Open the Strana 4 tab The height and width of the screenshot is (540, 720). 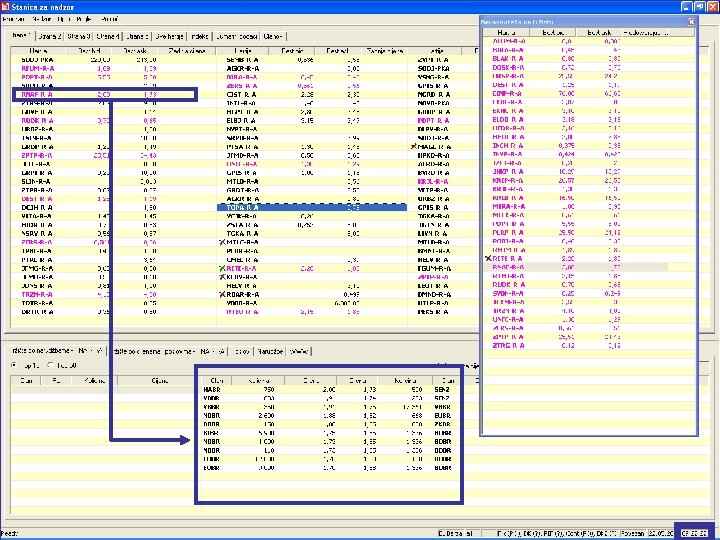[x=108, y=36]
